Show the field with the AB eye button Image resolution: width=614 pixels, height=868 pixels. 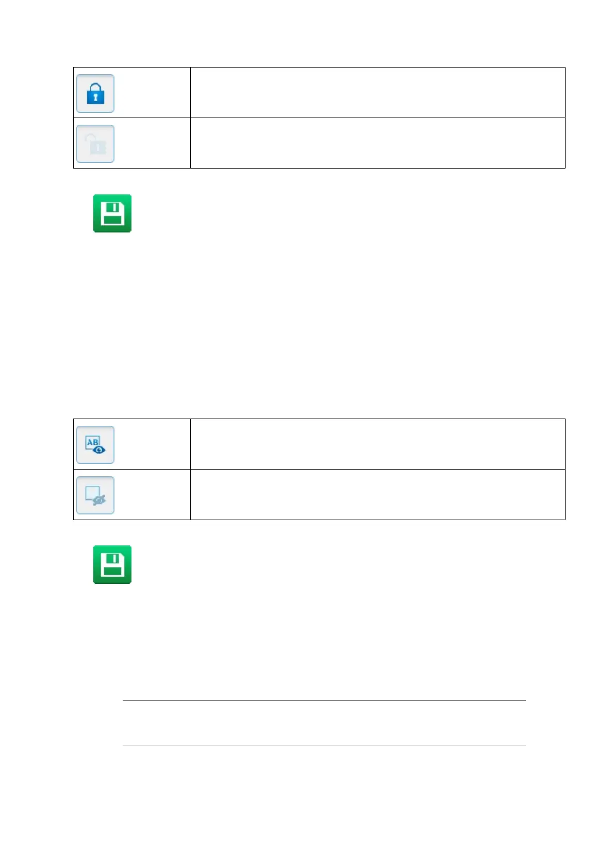[95, 445]
